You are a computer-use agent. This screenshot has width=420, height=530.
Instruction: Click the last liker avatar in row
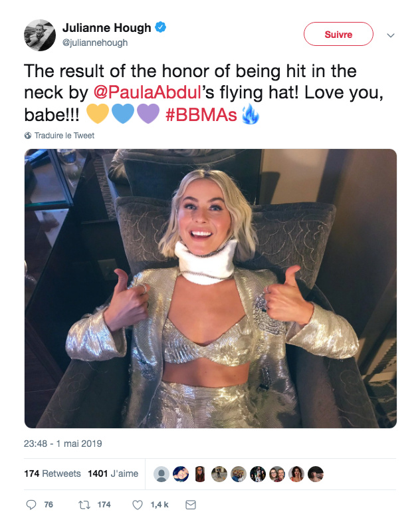click(x=316, y=474)
